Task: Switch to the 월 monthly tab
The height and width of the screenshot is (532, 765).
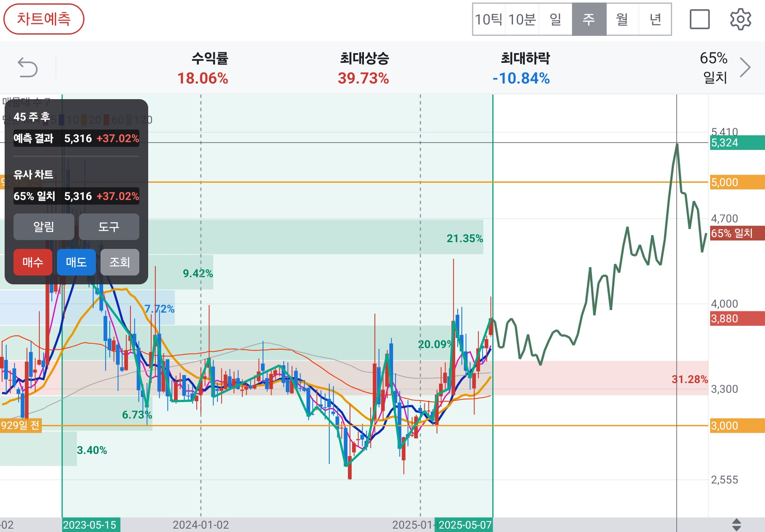Action: point(622,19)
